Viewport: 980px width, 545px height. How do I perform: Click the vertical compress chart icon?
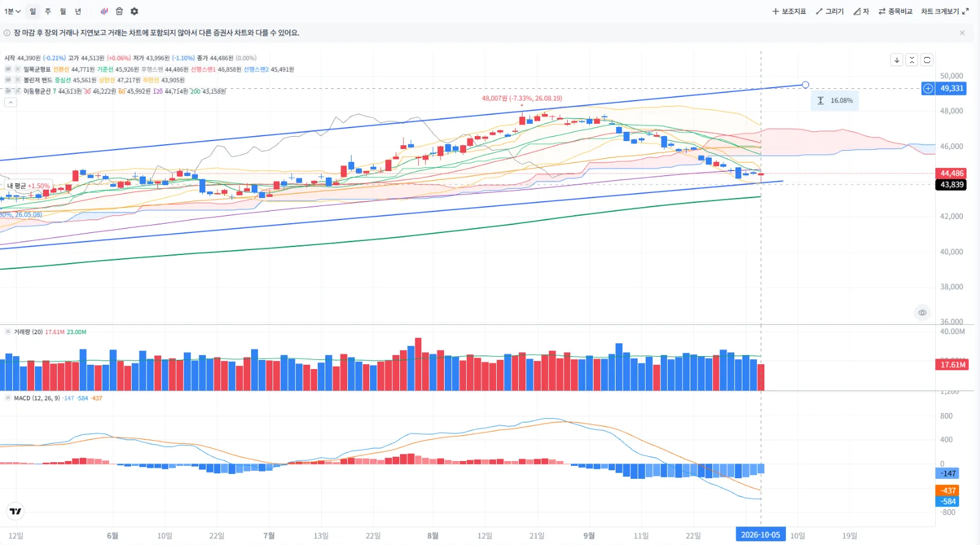pyautogui.click(x=912, y=59)
